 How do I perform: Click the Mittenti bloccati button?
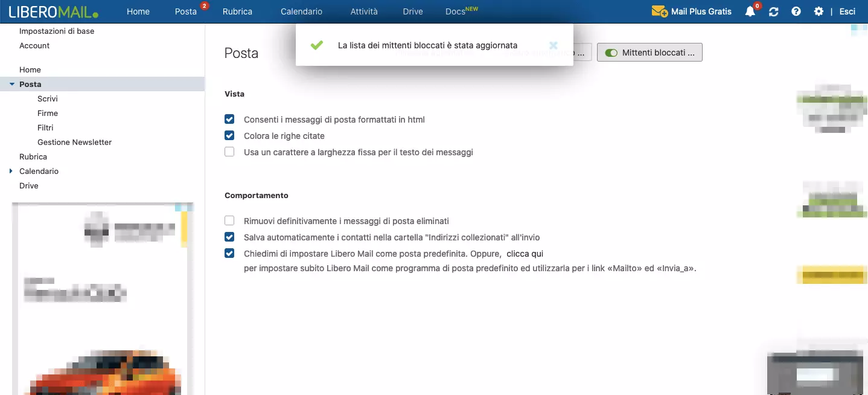coord(649,53)
